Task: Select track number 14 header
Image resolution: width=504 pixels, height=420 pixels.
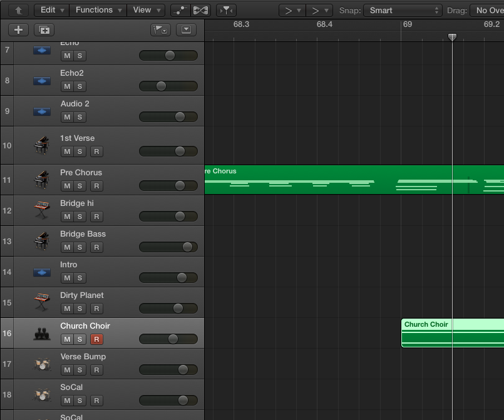Action: coord(7,272)
